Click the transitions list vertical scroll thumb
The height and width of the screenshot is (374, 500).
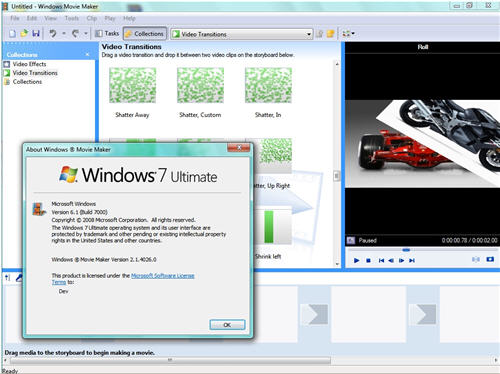pyautogui.click(x=337, y=176)
